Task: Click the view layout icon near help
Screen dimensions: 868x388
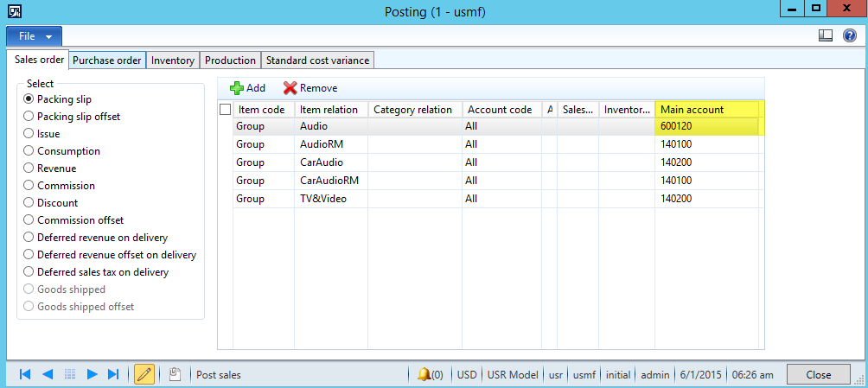Action: pyautogui.click(x=826, y=36)
